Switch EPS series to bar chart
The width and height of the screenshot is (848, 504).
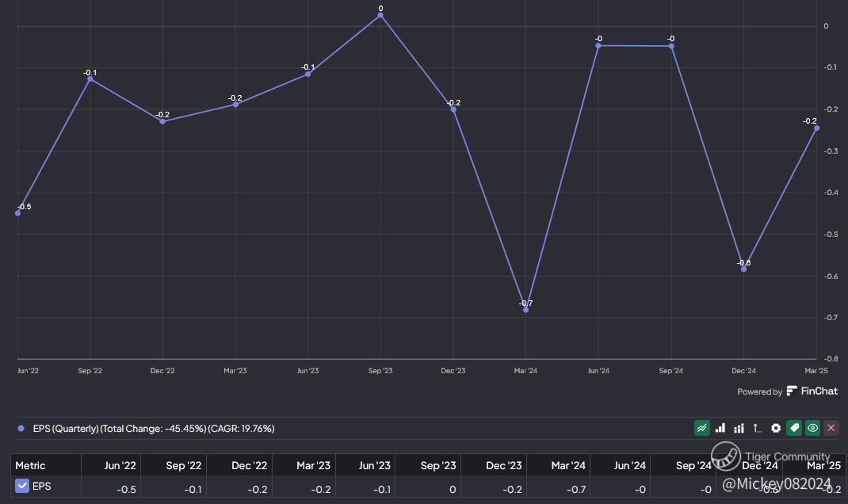[x=720, y=428]
